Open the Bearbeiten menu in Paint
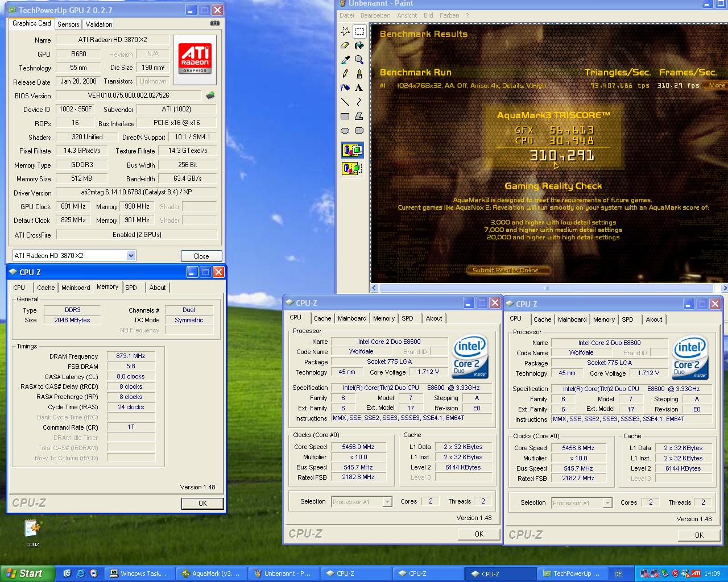Screen dimensions: 728x582 tap(375, 15)
